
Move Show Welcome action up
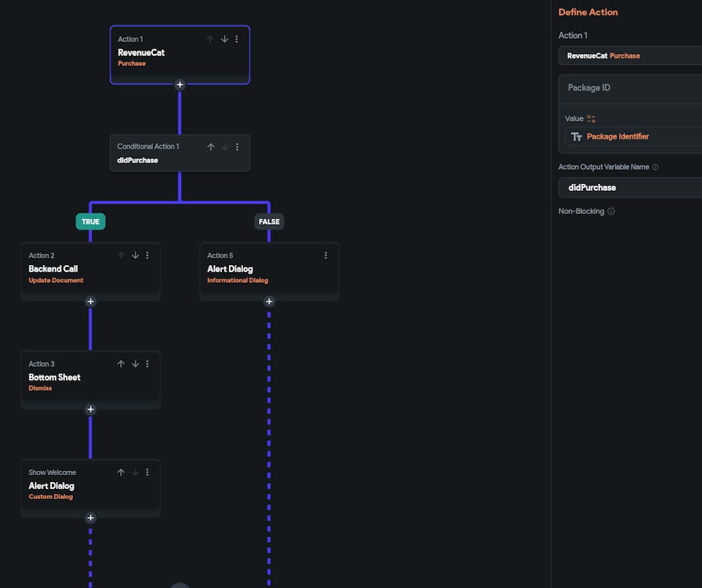click(121, 472)
